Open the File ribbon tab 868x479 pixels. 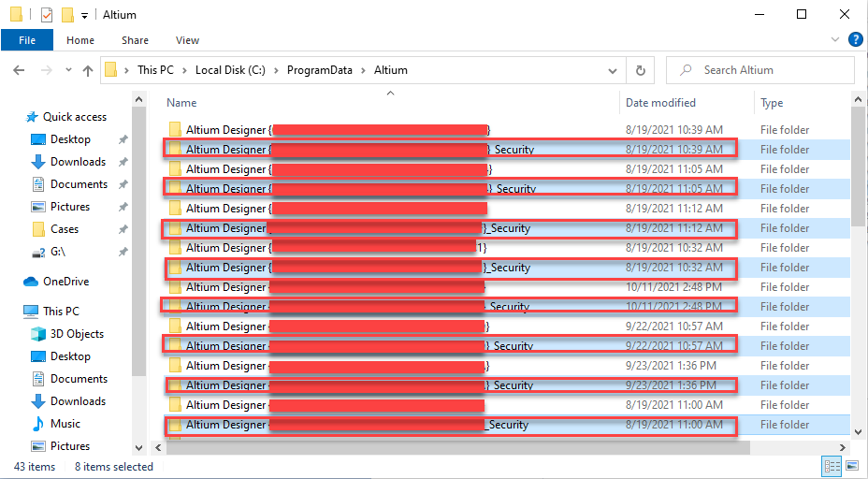27,40
